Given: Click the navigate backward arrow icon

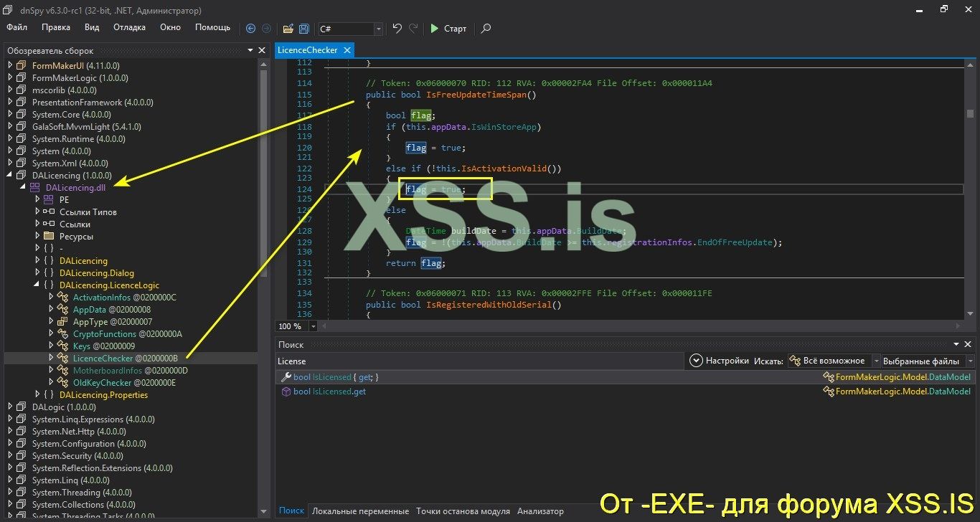Looking at the screenshot, I should (x=250, y=29).
